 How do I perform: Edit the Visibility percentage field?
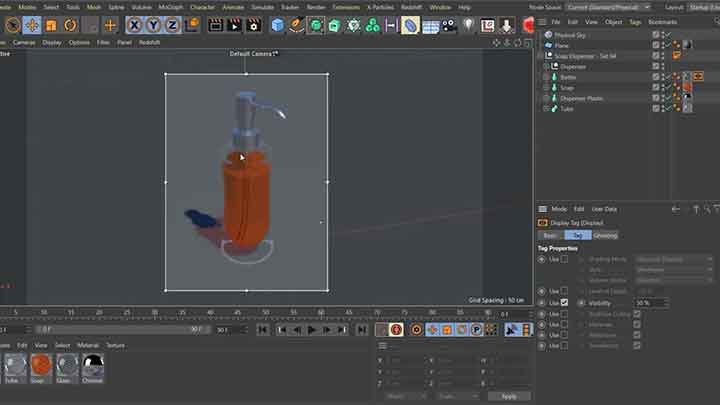coord(649,303)
